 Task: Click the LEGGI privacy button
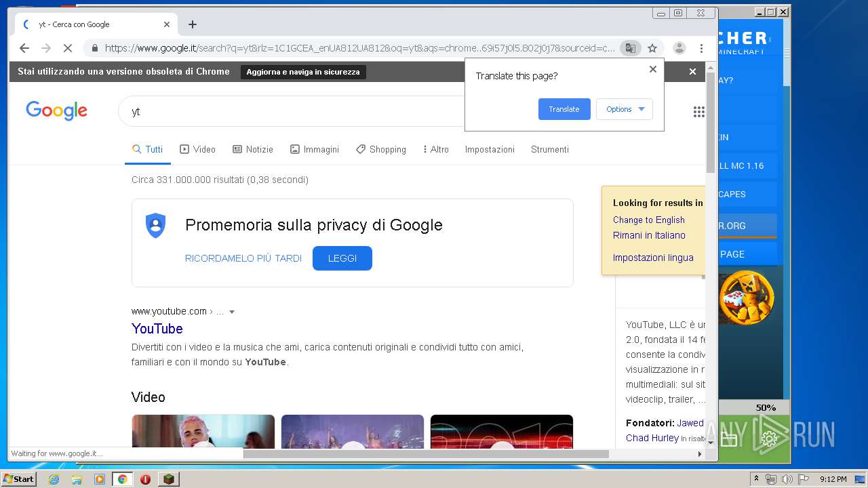(342, 258)
